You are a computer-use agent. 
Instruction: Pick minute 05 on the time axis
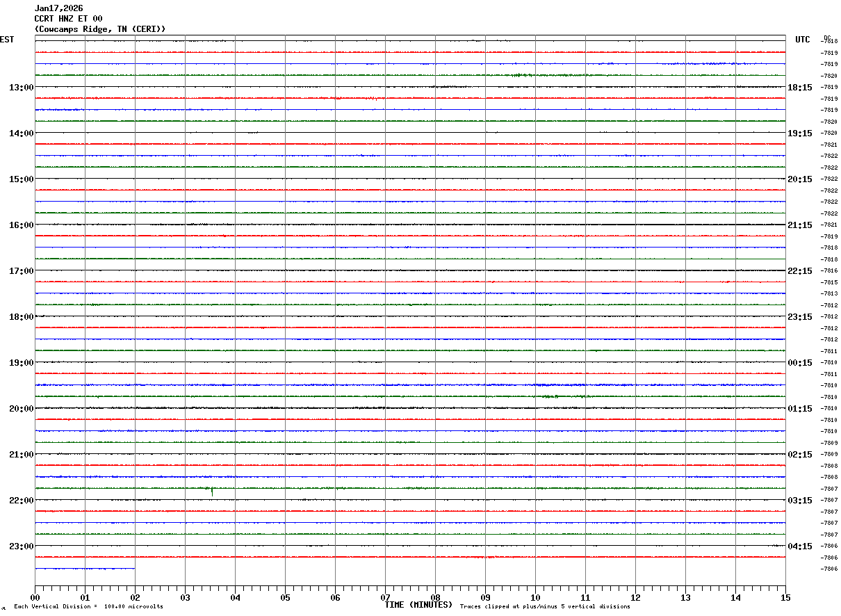pos(285,597)
